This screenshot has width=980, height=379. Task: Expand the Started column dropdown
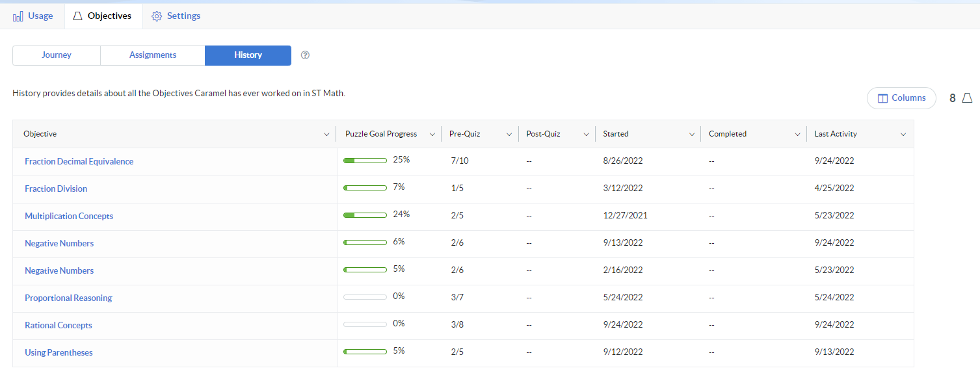(691, 135)
